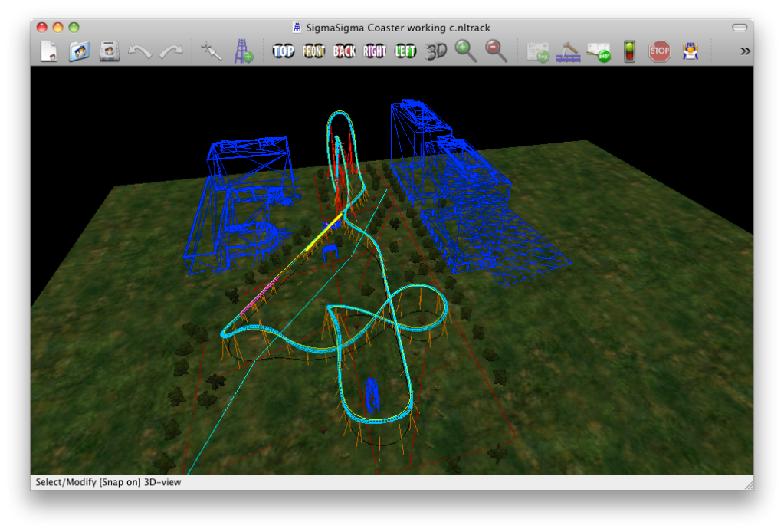This screenshot has height=532, width=784.
Task: Save the track using disk icon
Action: coord(110,51)
